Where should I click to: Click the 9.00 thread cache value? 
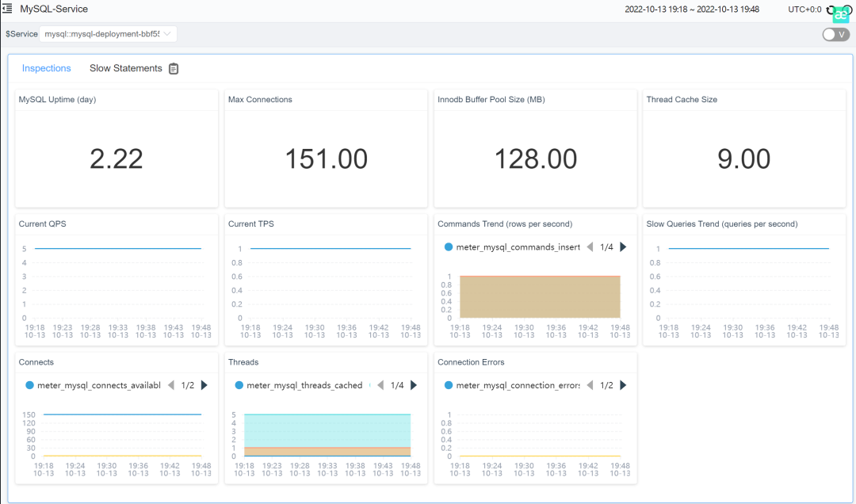click(x=744, y=159)
